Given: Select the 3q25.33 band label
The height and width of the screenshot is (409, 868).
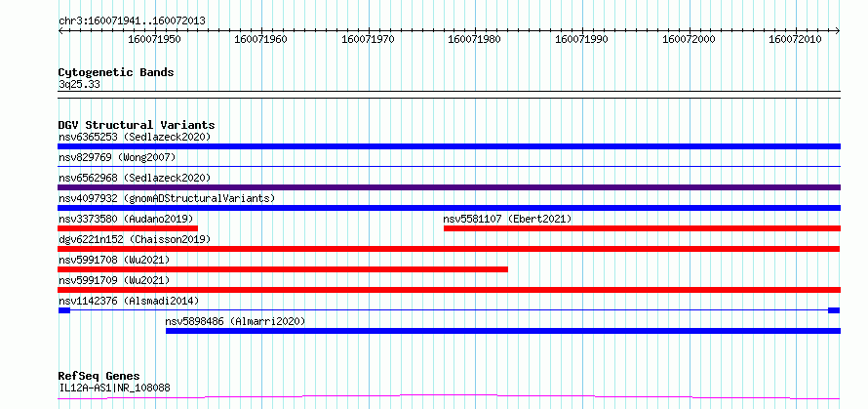Looking at the screenshot, I should click(x=79, y=85).
